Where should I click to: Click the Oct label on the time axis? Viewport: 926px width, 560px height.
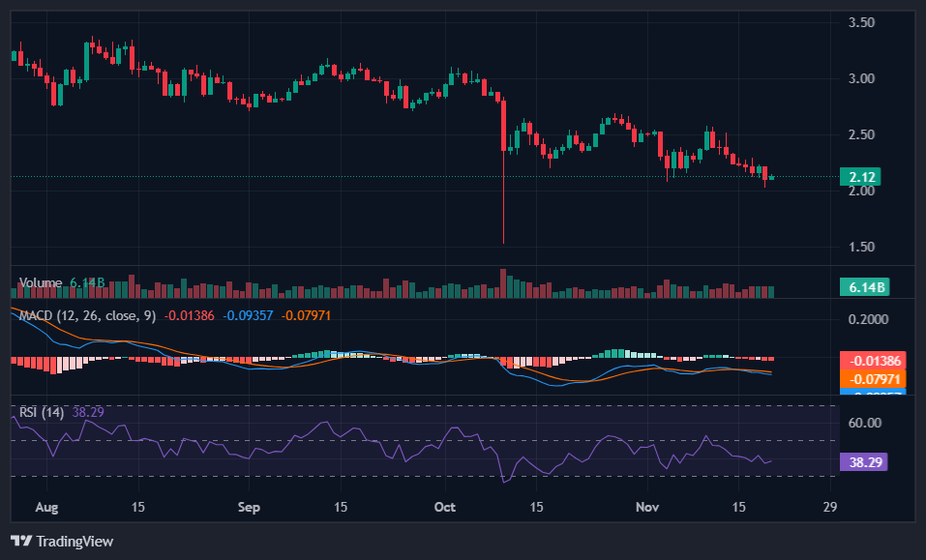click(x=445, y=507)
